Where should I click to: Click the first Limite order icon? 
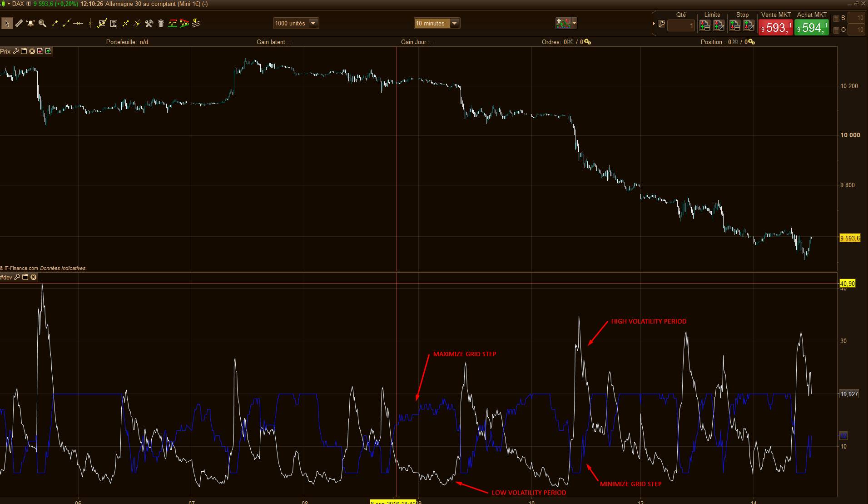point(705,25)
